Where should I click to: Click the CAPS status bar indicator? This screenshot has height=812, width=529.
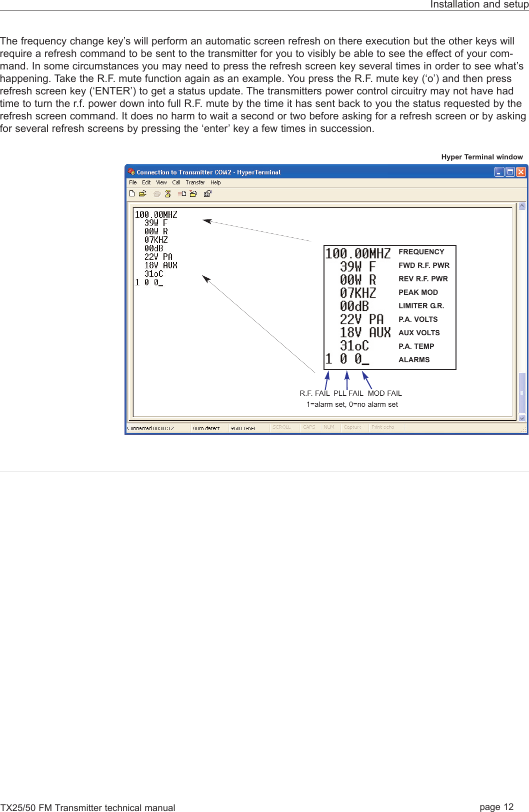point(309,427)
